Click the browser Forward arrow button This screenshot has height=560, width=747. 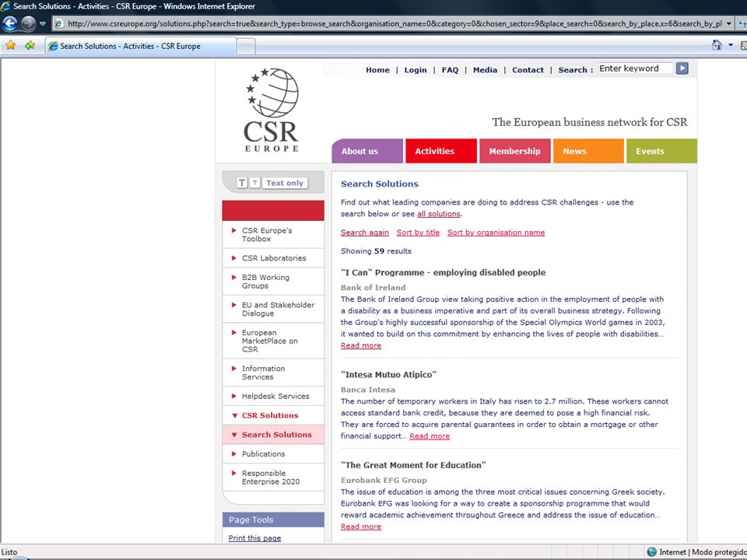(x=28, y=23)
